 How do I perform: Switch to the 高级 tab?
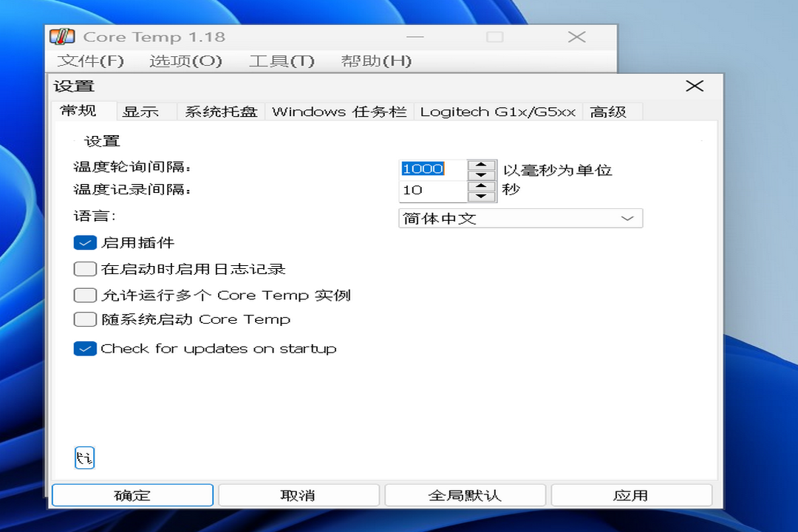[609, 111]
